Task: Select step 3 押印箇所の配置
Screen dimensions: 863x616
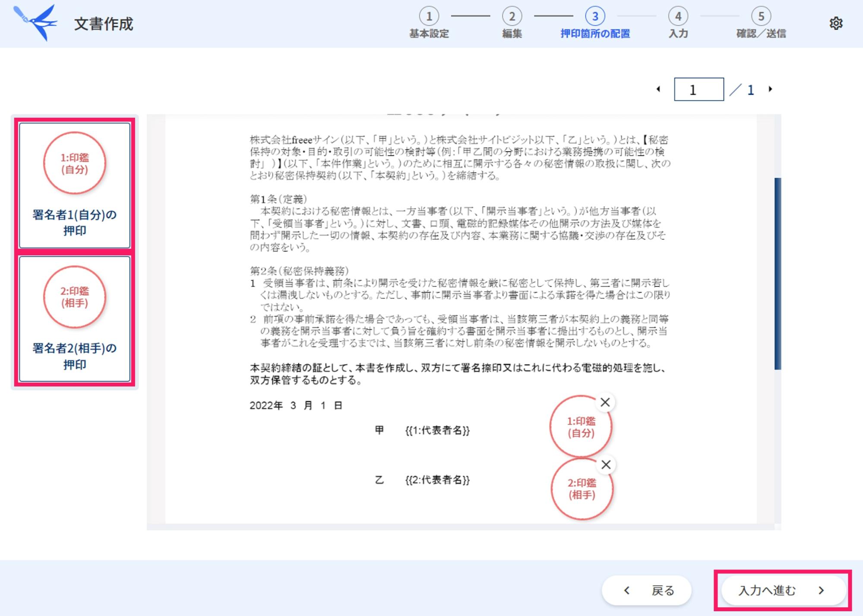Action: tap(595, 23)
